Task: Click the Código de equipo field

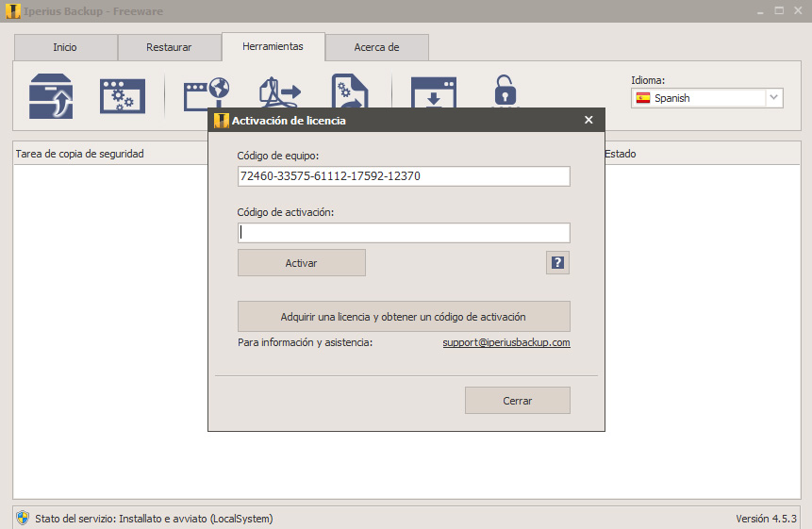Action: click(404, 176)
